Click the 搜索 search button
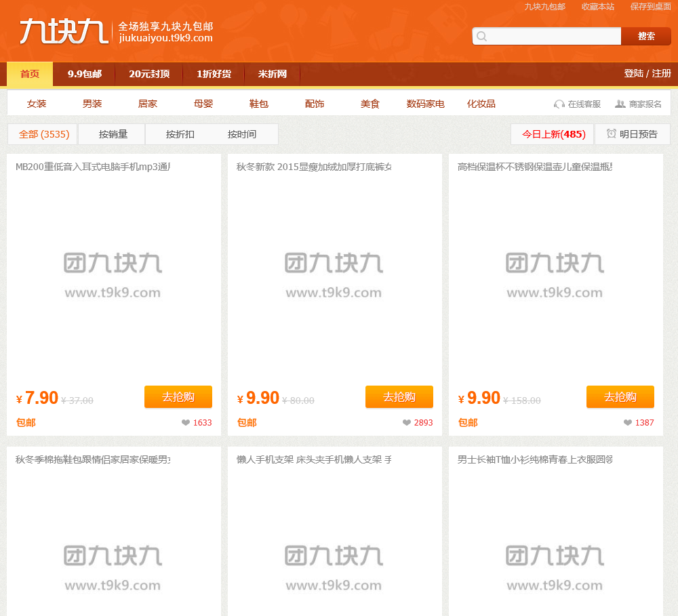Viewport: 678px width, 616px height. tap(646, 37)
